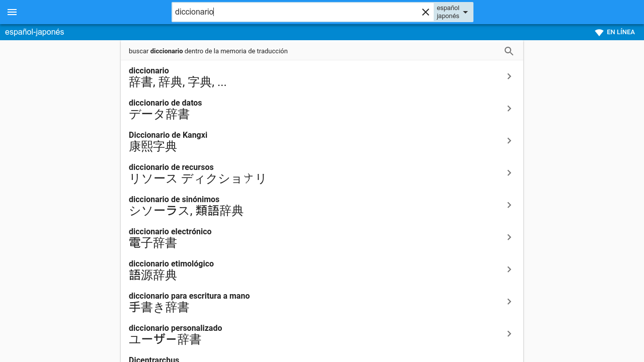Clear the search field text
This screenshot has height=362, width=644.
426,12
